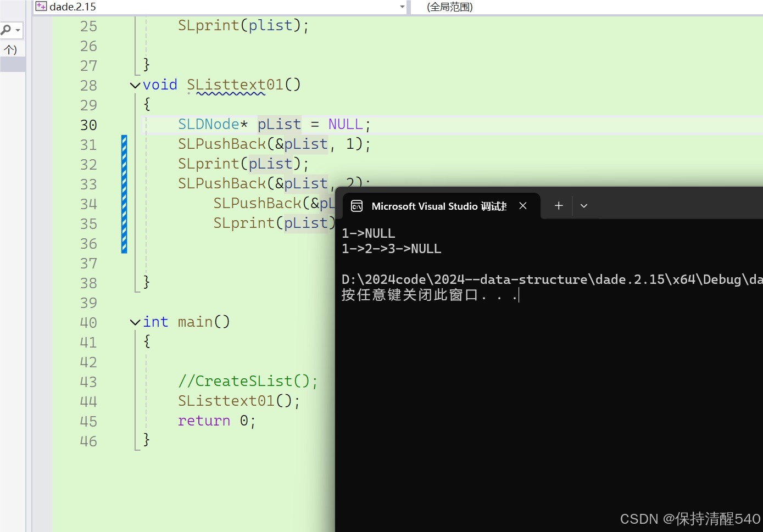Click the 1->2->3->NULL console output line
The height and width of the screenshot is (532, 763).
392,249
